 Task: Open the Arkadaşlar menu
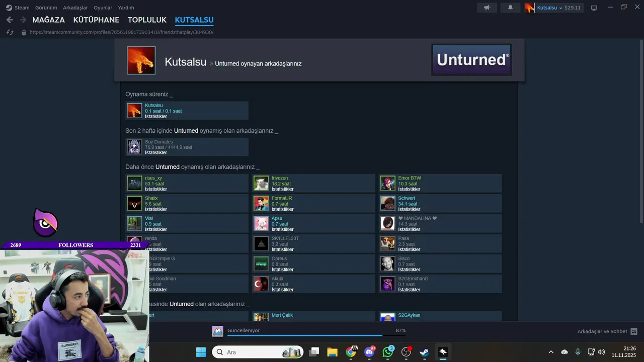75,8
